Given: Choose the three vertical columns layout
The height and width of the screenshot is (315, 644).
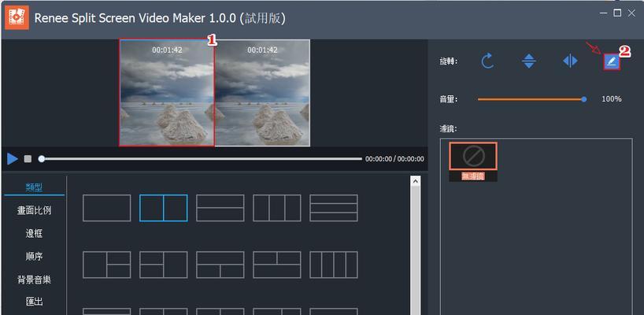Looking at the screenshot, I should (x=277, y=208).
